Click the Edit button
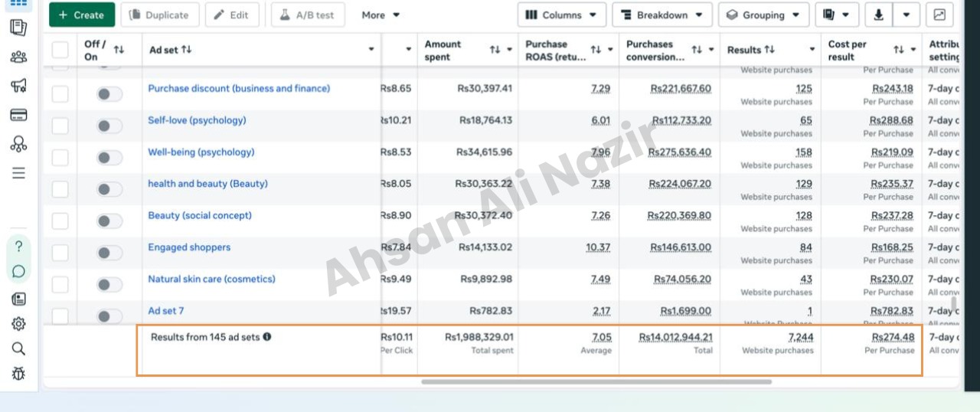This screenshot has width=980, height=412. (232, 15)
